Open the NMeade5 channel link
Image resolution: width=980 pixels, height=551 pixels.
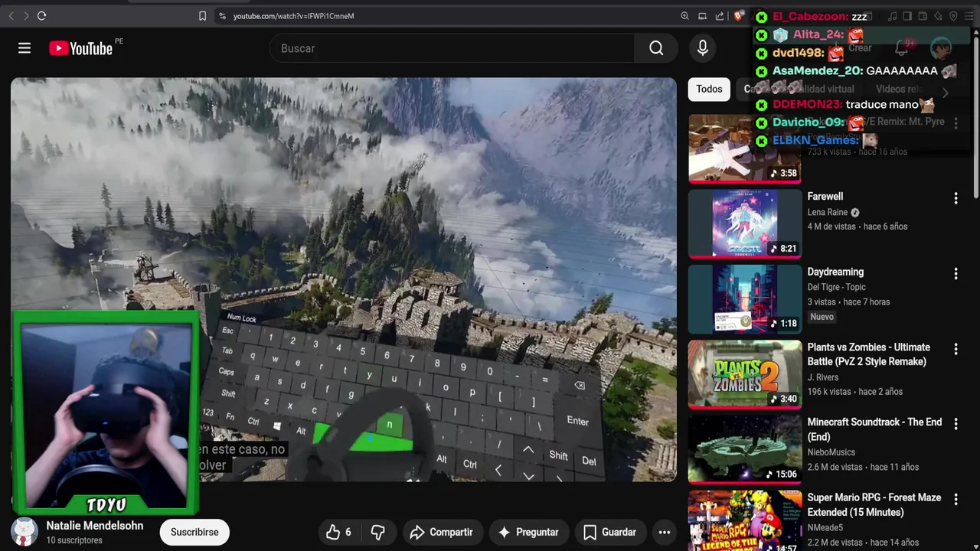tap(825, 527)
